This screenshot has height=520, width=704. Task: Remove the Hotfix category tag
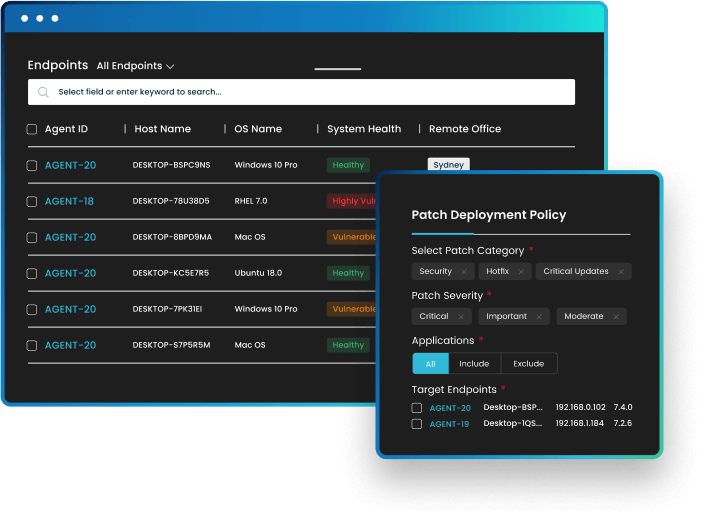[x=521, y=272]
